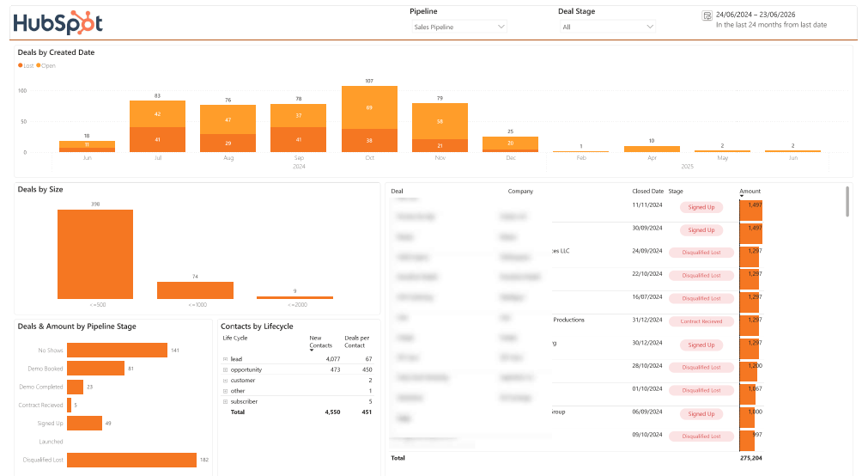
Task: Select the Open legend marker
Action: (39, 65)
